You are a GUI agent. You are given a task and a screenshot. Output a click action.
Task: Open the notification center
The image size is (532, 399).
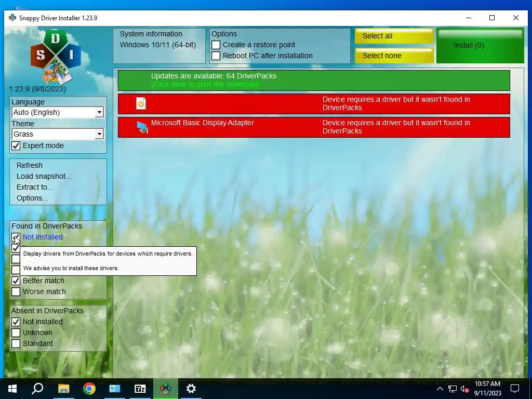515,389
